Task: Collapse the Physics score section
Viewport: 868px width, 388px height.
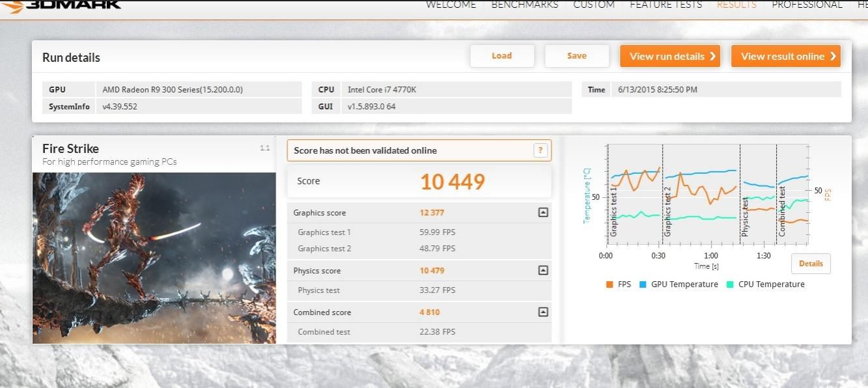Action: point(543,270)
